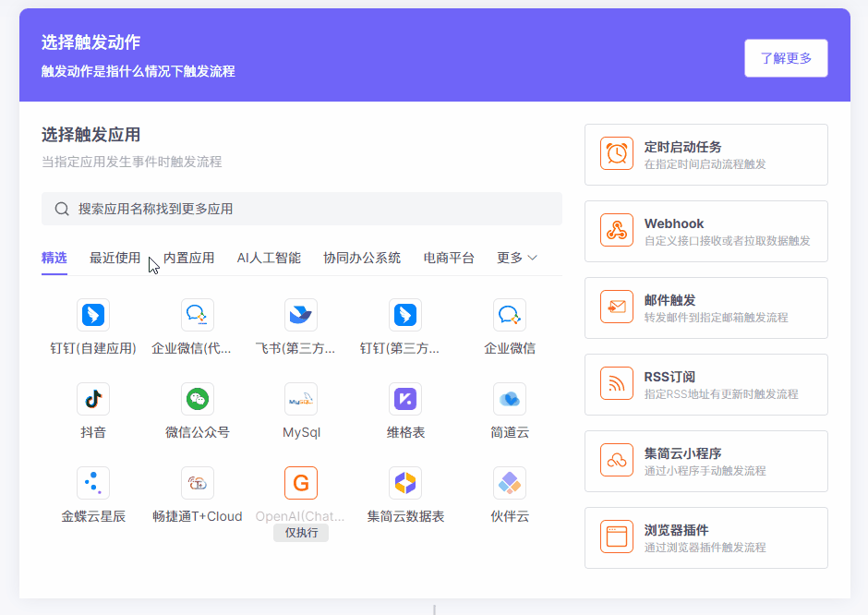Choose the Webhook trigger option
Viewport: 868px width, 615px height.
click(705, 231)
